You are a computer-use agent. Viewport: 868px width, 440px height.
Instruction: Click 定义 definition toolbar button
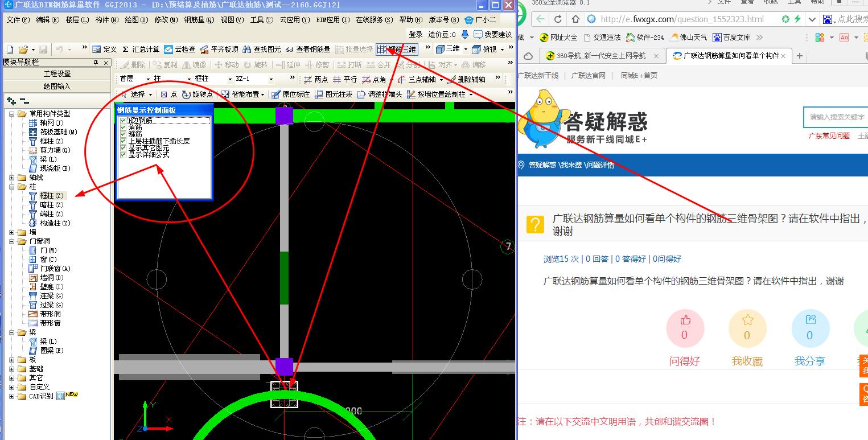pos(104,50)
